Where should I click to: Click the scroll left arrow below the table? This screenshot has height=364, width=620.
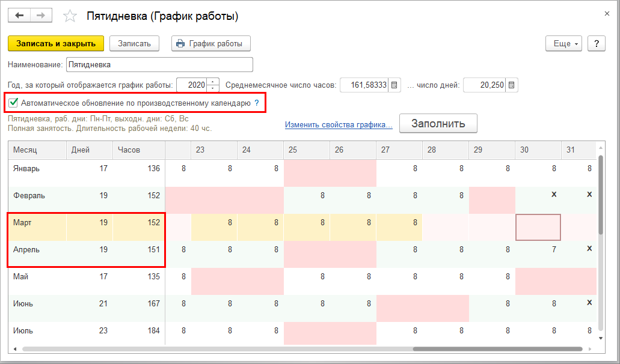[15, 349]
